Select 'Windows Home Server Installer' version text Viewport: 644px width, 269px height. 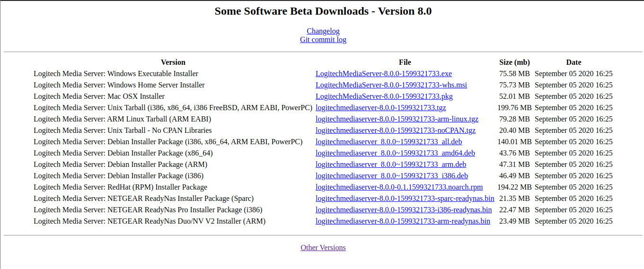pyautogui.click(x=156, y=85)
